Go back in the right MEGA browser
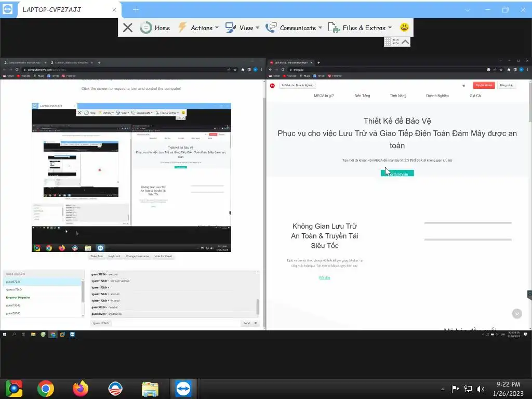 coord(270,70)
